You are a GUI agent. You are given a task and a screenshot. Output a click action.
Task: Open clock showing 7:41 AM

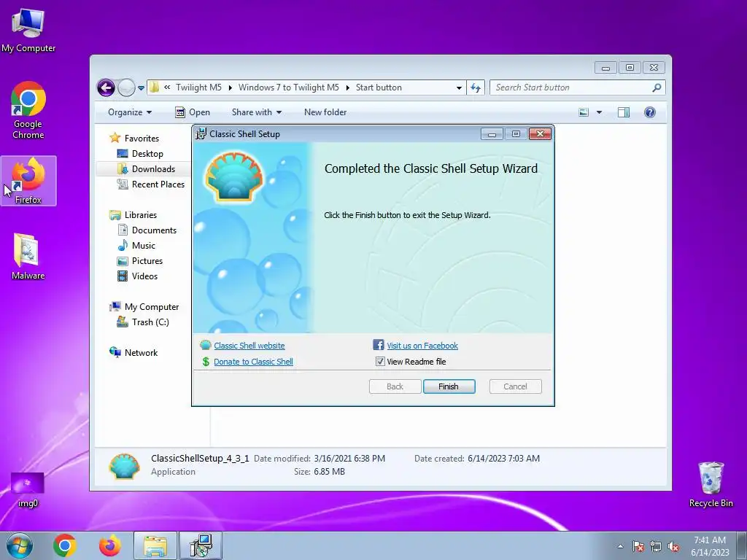coord(710,546)
